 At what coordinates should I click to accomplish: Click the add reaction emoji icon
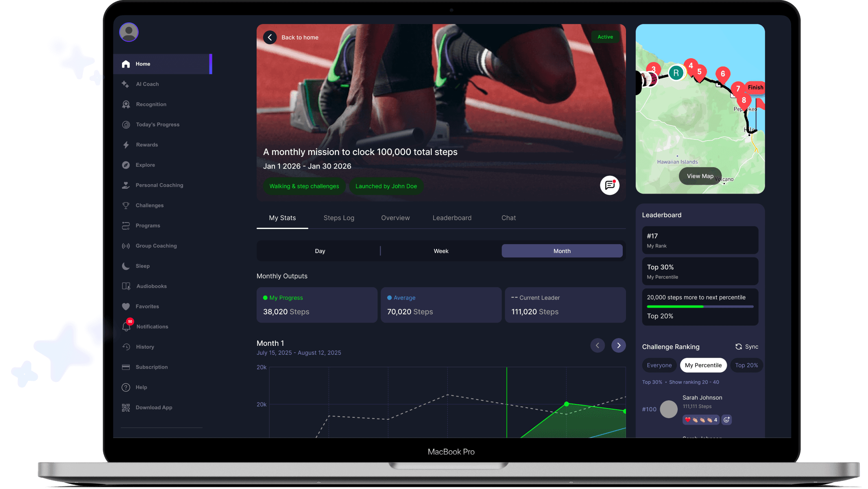[726, 420]
